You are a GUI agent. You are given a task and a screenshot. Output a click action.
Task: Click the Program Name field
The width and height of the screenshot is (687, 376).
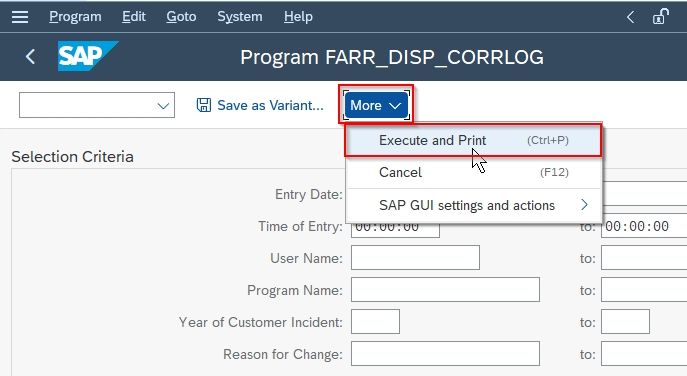[445, 290]
